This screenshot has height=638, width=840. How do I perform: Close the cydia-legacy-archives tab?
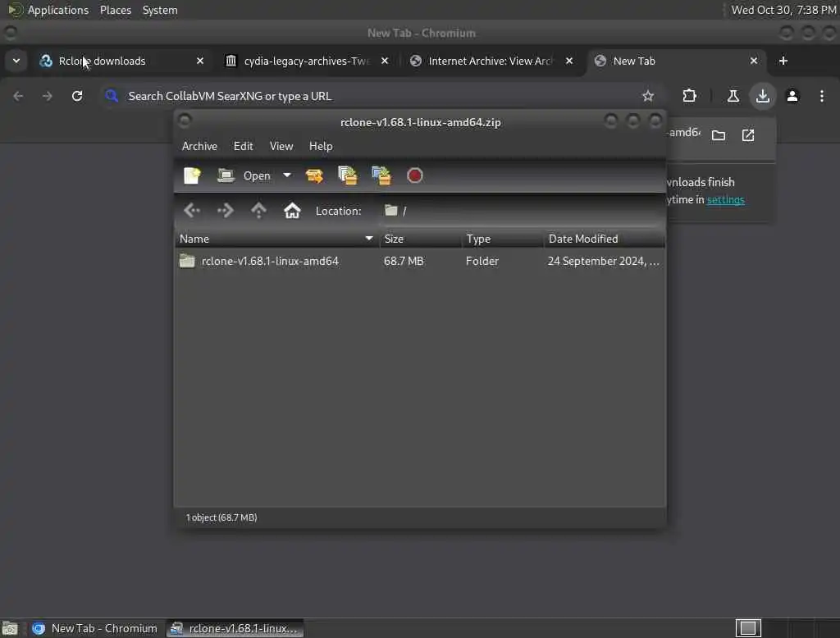385,61
